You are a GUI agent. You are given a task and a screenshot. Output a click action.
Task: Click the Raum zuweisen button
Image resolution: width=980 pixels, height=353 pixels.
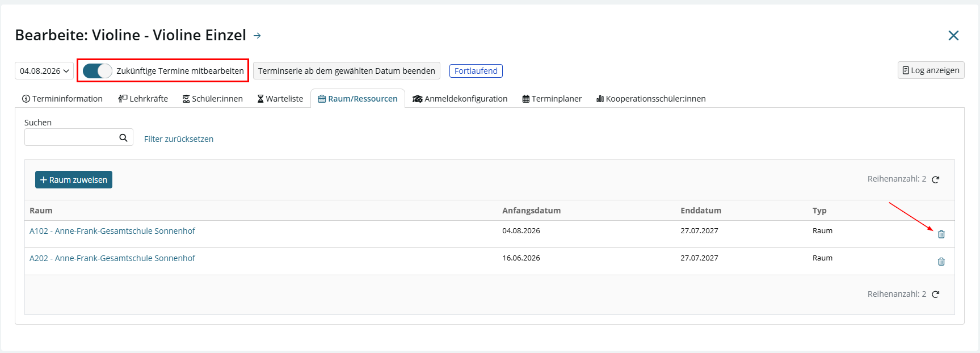[74, 180]
